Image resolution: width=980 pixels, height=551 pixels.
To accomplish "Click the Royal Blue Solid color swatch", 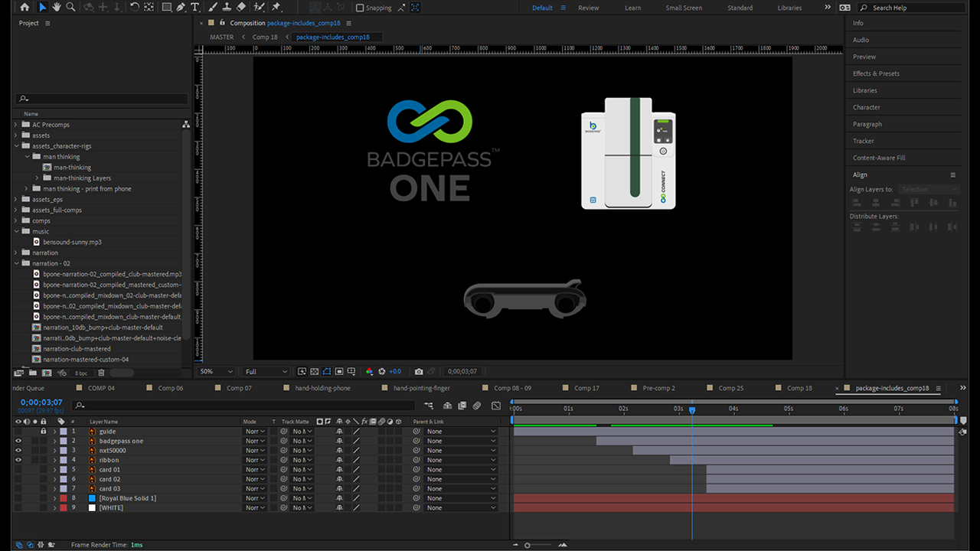I will pos(92,498).
